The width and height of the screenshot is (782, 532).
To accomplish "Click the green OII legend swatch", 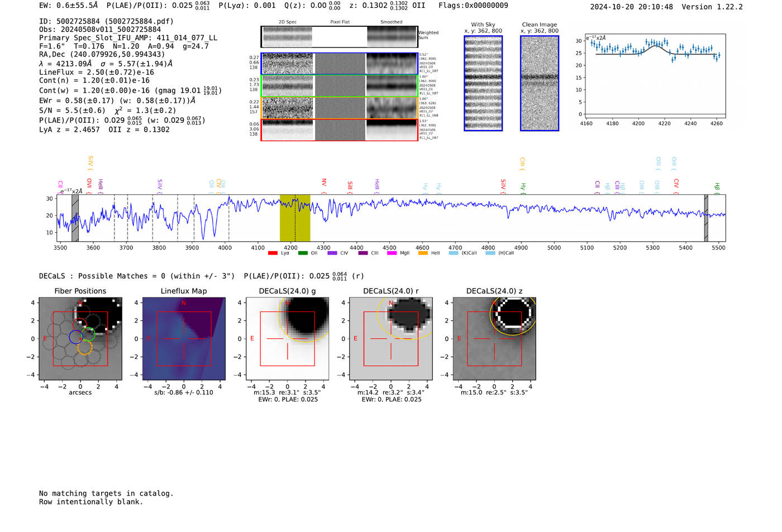I will pyautogui.click(x=303, y=253).
